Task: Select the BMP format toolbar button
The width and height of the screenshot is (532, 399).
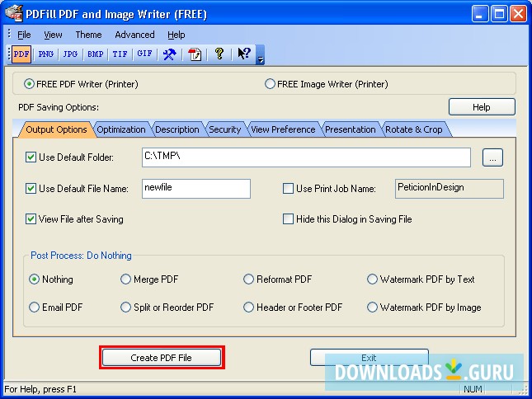Action: [96, 54]
